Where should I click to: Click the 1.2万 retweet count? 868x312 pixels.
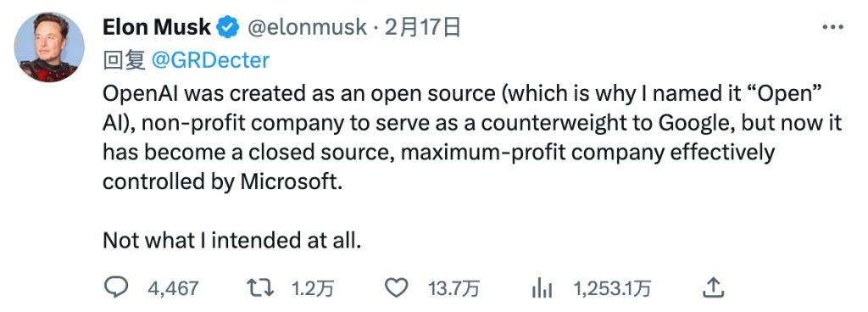click(x=313, y=288)
